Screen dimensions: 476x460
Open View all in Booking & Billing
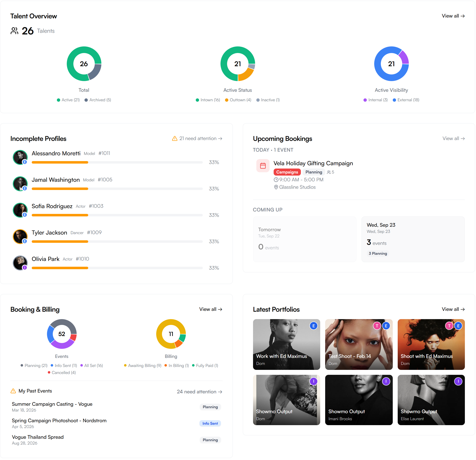(x=211, y=309)
